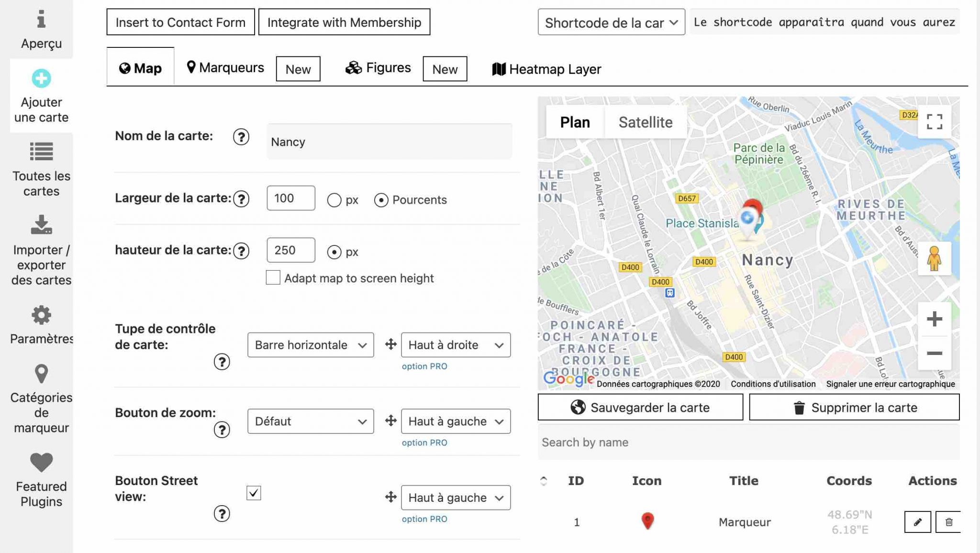Open the Shortcode de la carte dropdown

click(611, 22)
